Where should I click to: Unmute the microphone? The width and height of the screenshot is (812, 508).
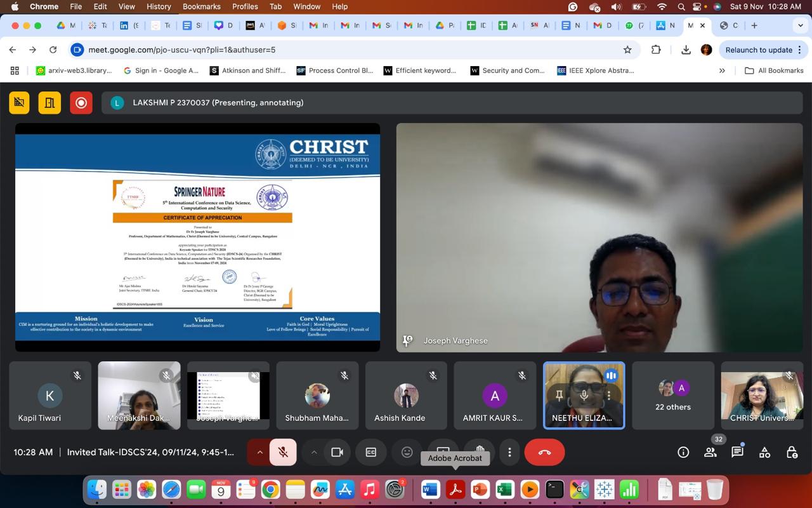pos(284,452)
